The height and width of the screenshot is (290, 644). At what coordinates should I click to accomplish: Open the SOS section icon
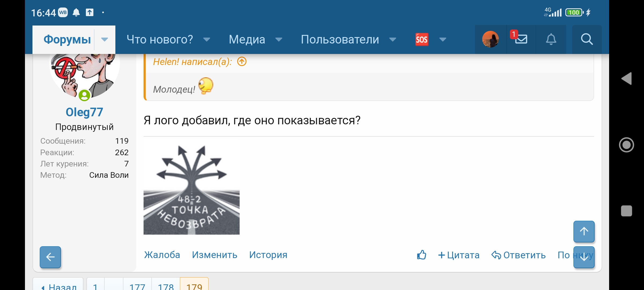coord(422,39)
